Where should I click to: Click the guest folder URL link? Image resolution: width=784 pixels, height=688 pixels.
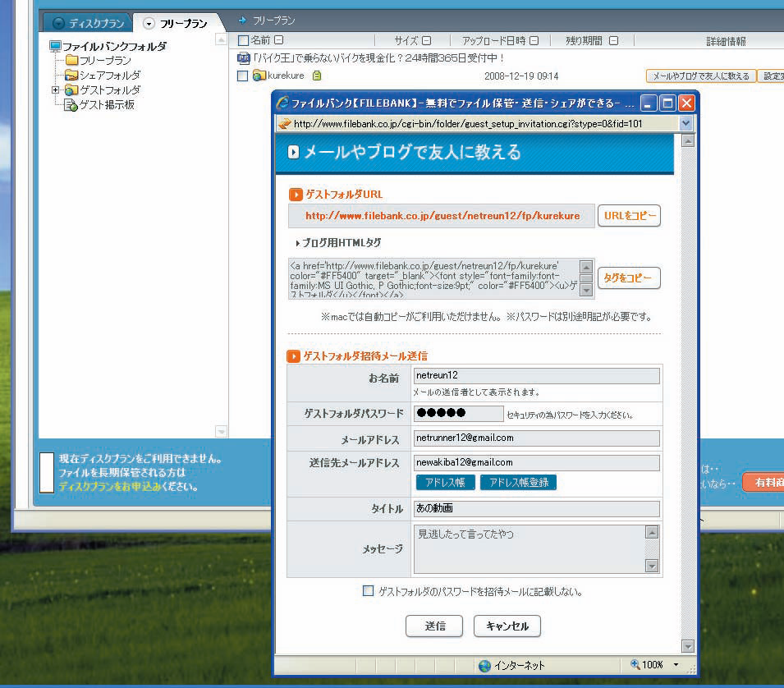coord(442,216)
